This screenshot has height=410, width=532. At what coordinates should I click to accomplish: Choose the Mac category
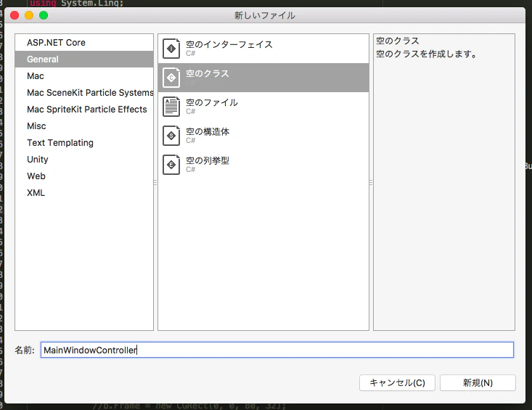[x=84, y=76]
